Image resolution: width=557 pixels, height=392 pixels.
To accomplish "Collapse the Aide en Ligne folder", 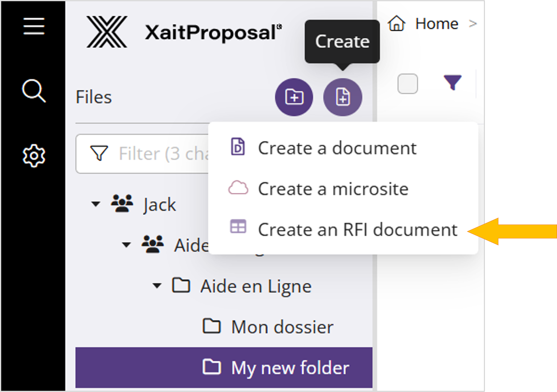I will coord(156,286).
